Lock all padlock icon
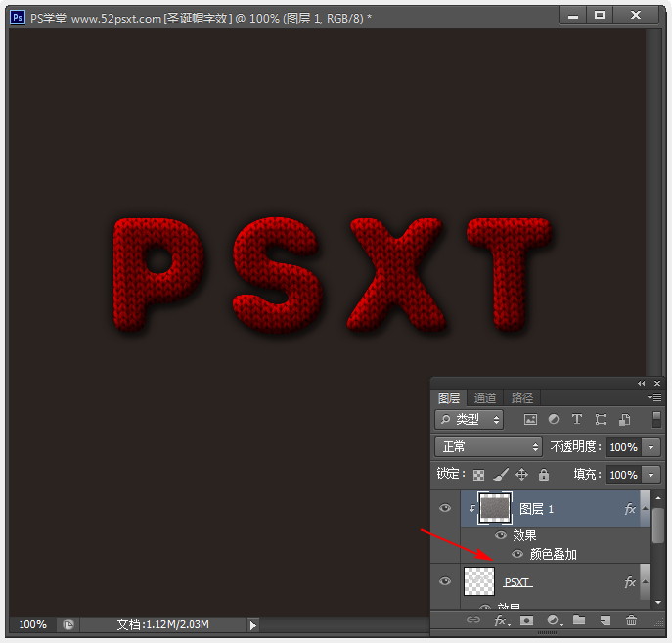The image size is (672, 643). point(544,474)
